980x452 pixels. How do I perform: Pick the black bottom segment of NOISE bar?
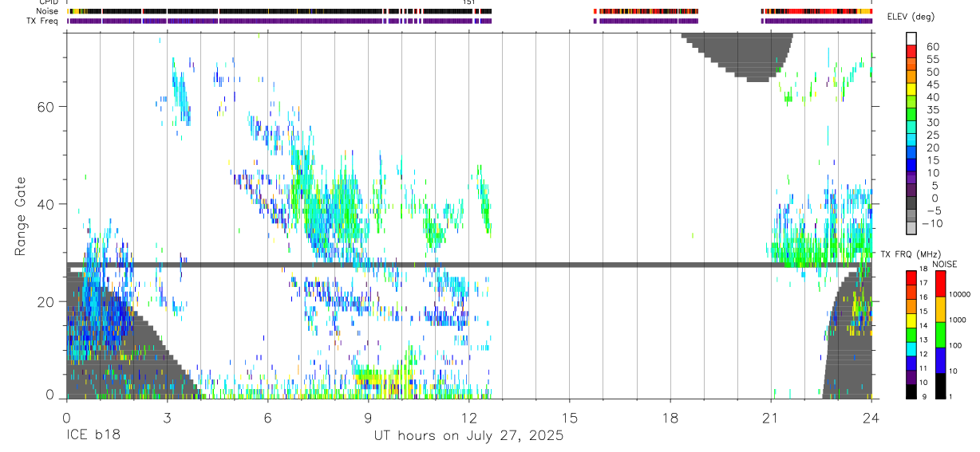point(941,386)
